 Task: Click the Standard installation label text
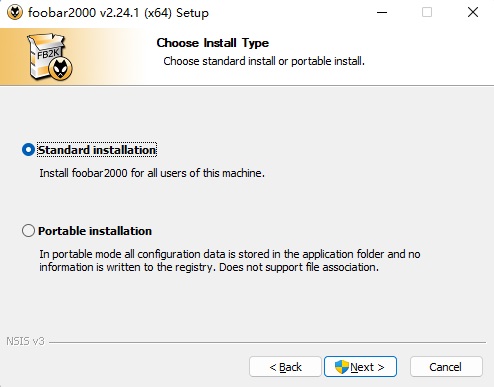97,150
